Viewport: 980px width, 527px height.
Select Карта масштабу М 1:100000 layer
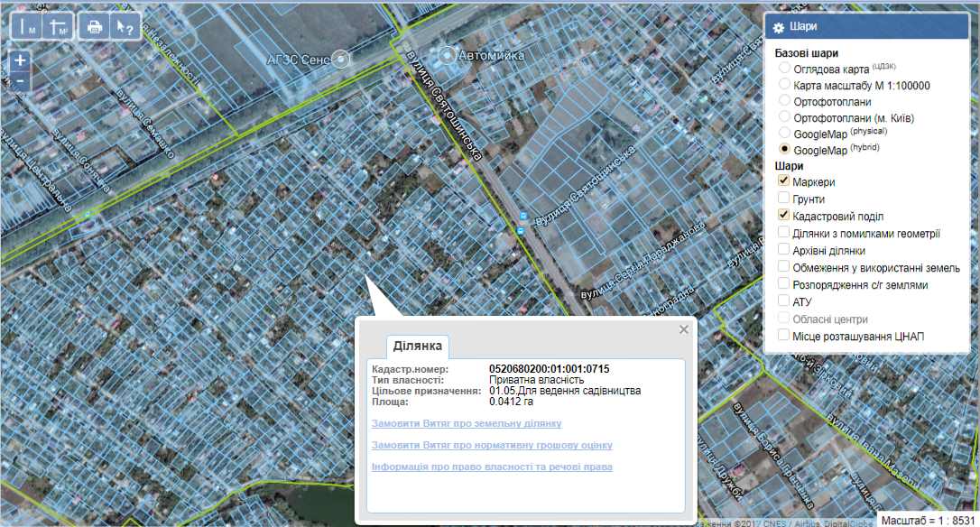pos(784,84)
